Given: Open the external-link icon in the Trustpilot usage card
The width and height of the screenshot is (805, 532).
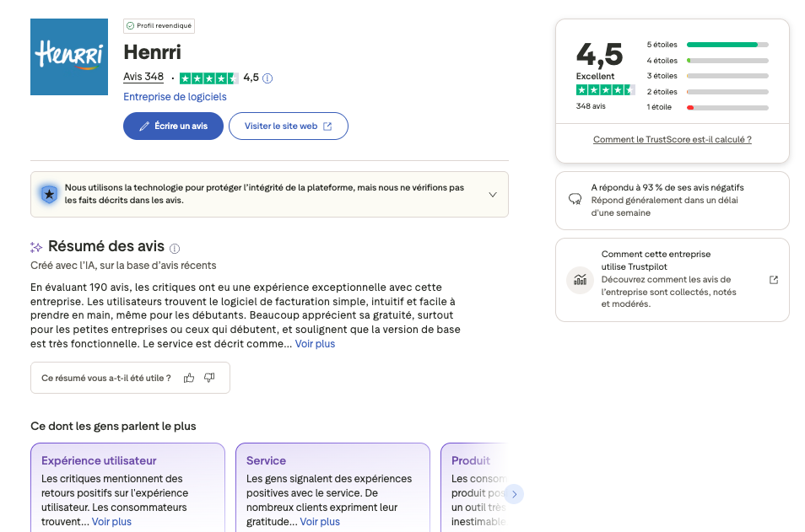Looking at the screenshot, I should pos(774,280).
